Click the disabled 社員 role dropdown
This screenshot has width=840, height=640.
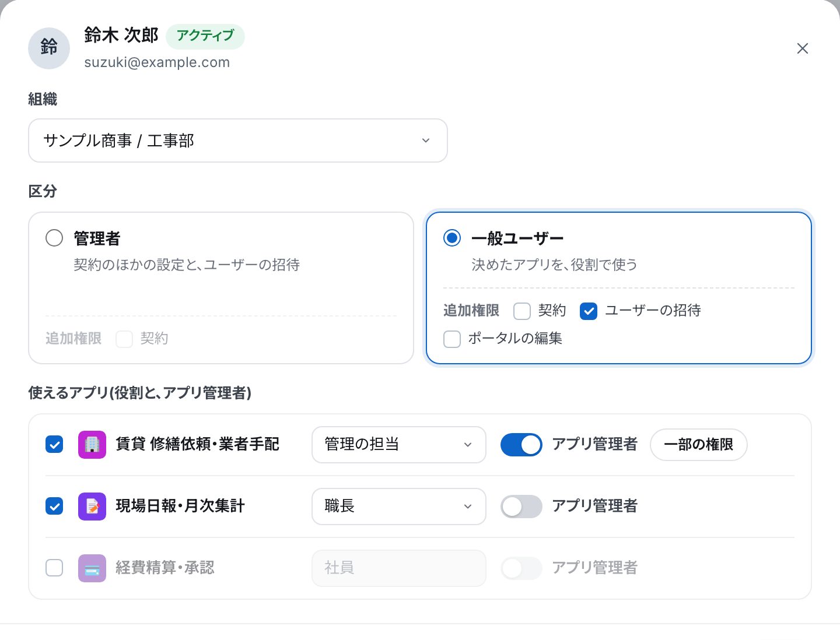point(399,568)
